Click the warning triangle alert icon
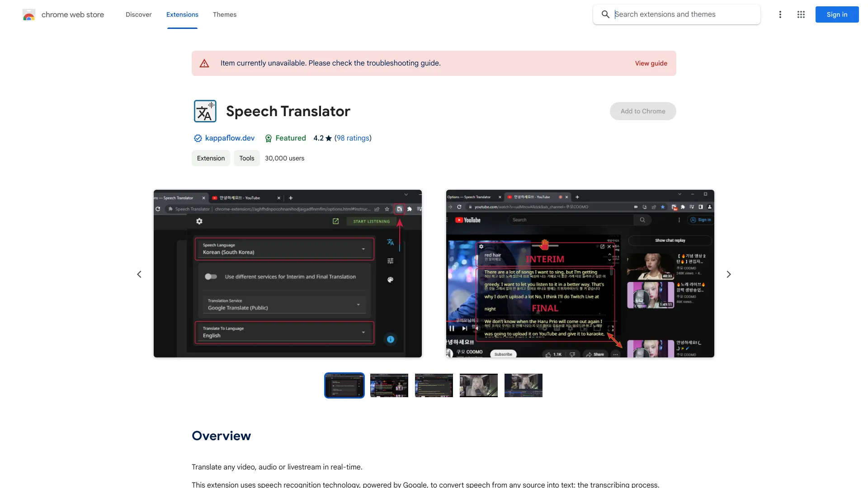Screen dimensions: 868x488 203,63
